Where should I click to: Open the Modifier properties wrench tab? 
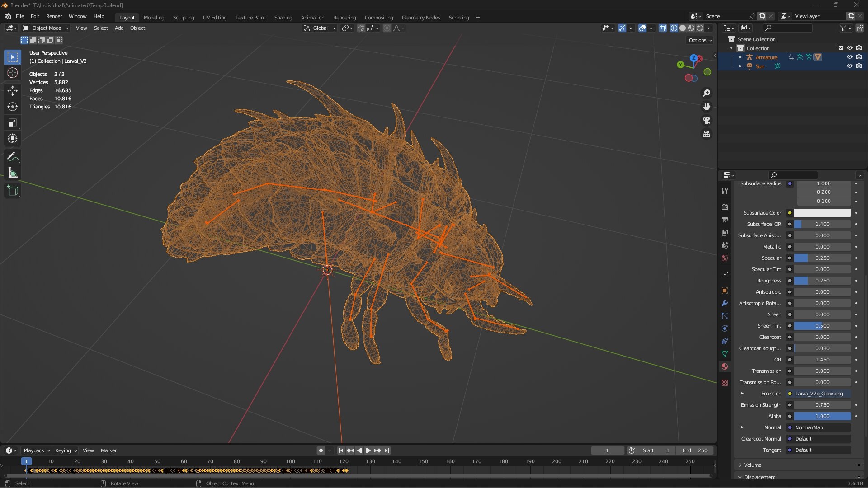725,303
